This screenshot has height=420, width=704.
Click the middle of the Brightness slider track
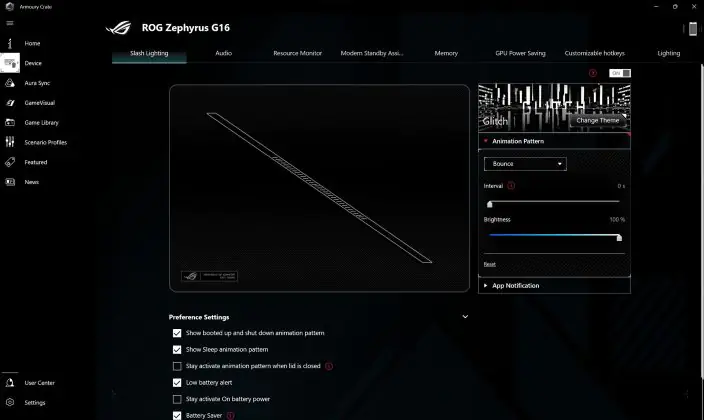(554, 235)
